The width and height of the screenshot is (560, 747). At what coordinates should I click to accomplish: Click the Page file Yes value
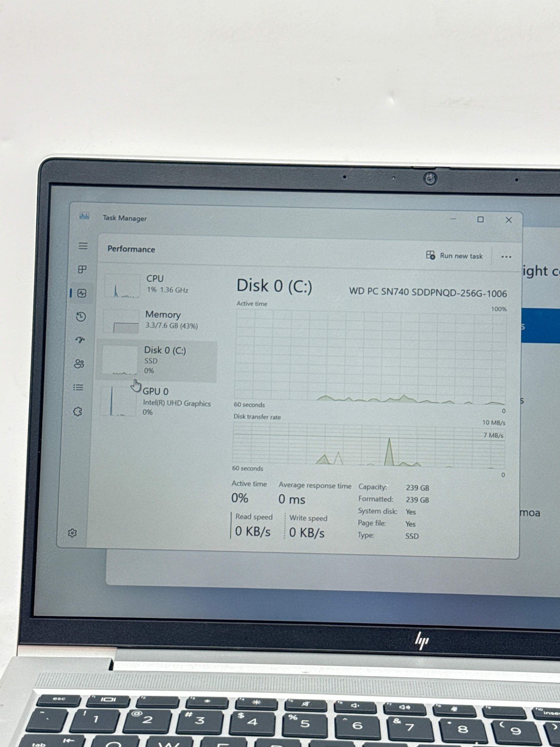coord(410,524)
